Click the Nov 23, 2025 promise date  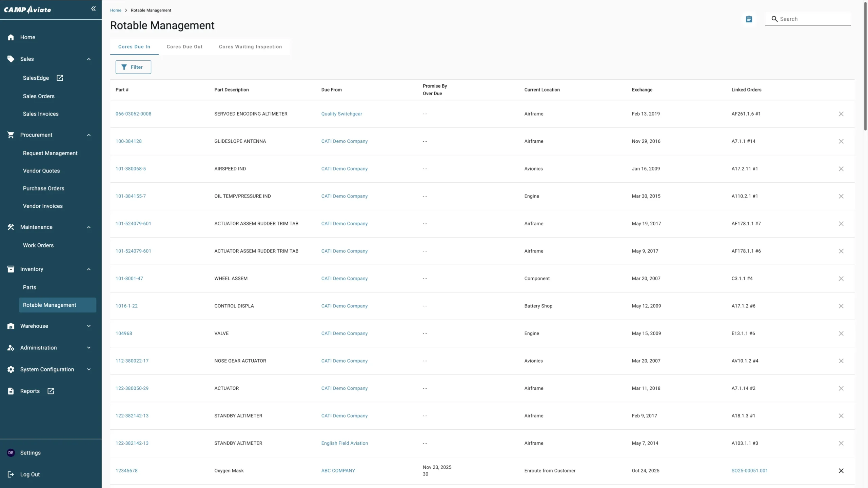437,467
